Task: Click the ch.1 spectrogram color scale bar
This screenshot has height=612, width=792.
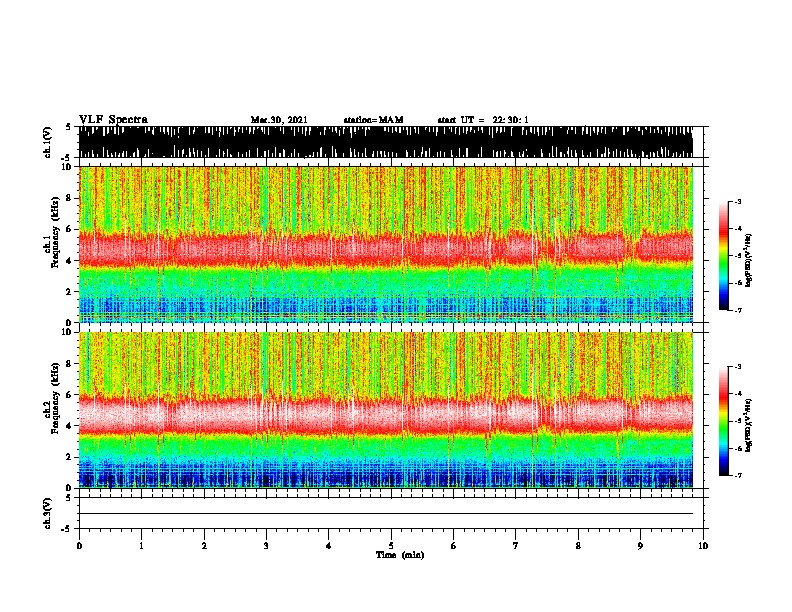Action: (x=724, y=256)
